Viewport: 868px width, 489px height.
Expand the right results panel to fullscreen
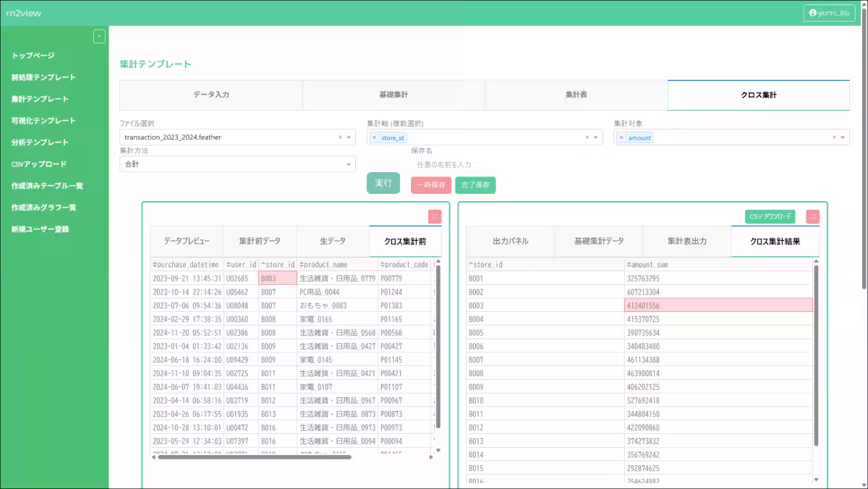pos(812,216)
